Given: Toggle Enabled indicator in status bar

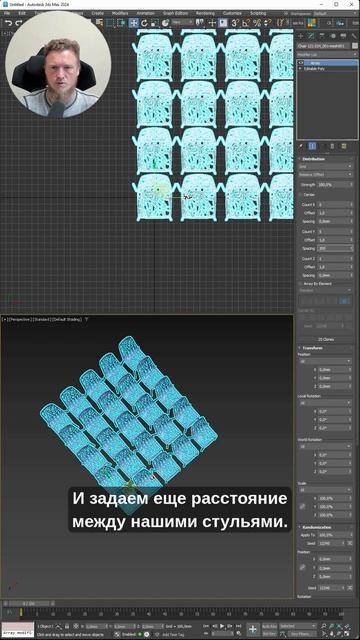Looking at the screenshot, I should click(140, 634).
